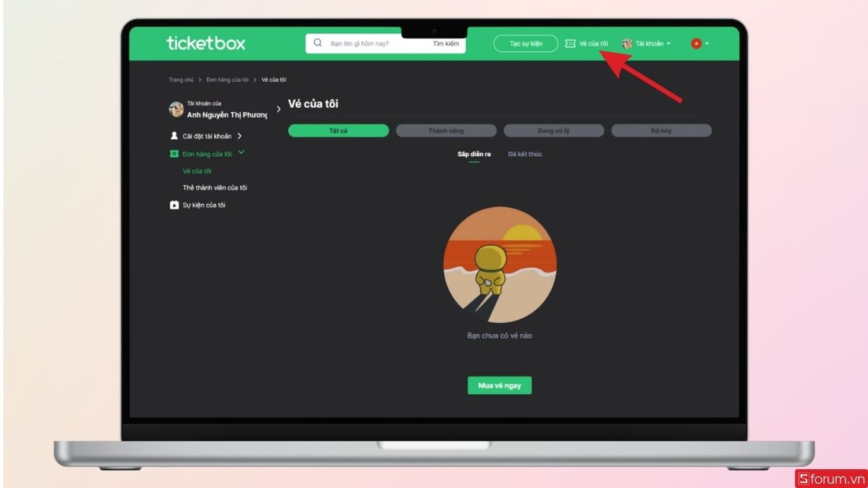
Task: Click the ticket icon beside Vé của tôi
Action: (571, 43)
